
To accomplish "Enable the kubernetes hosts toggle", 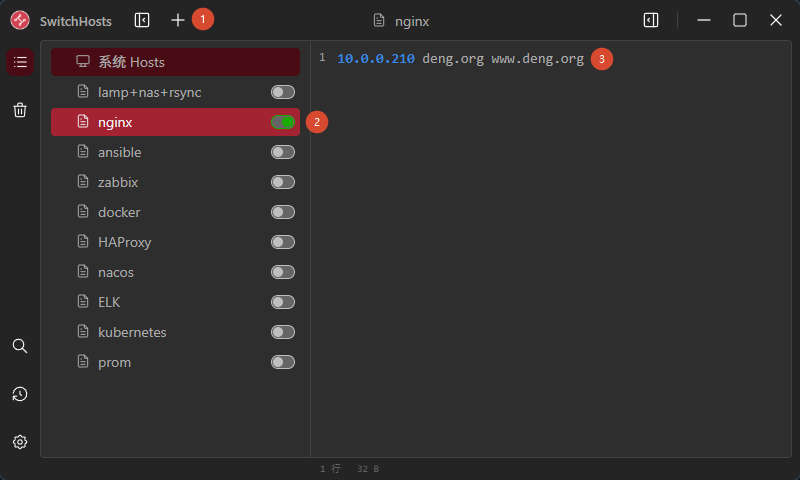I will tap(283, 332).
